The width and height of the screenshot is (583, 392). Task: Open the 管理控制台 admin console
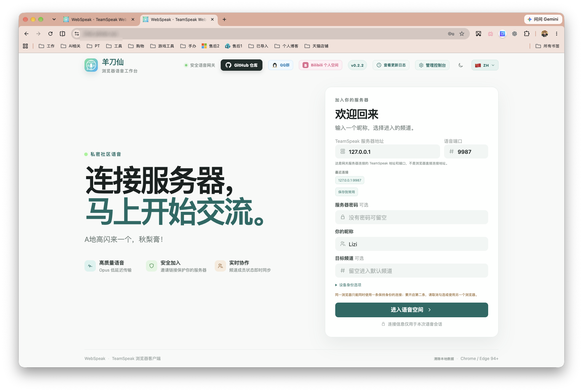[x=432, y=65]
